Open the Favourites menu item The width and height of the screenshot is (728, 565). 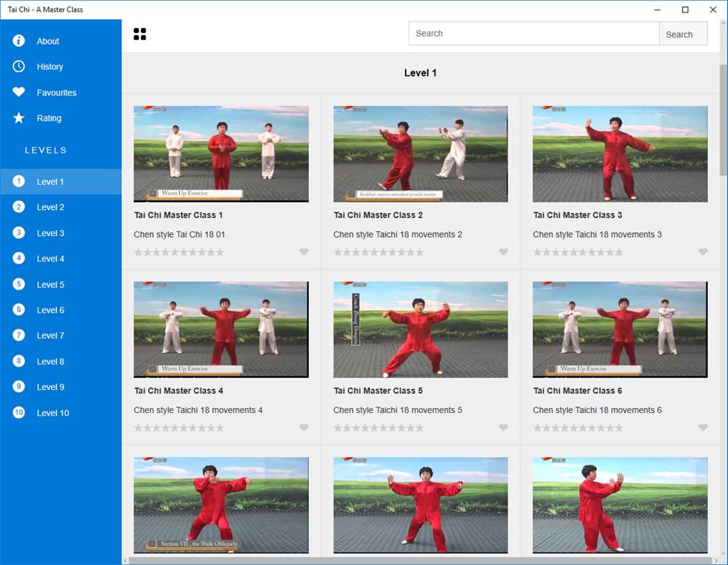coord(61,92)
